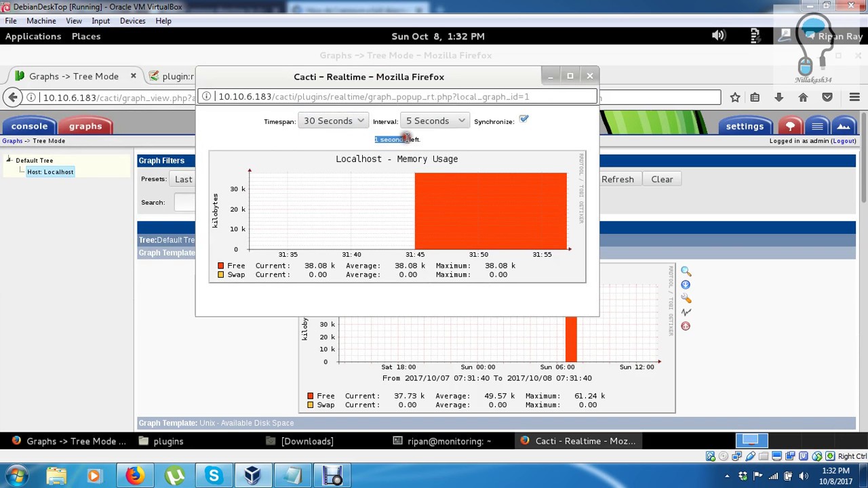Open VirtualBox Devices menu
The image size is (868, 488).
(133, 21)
